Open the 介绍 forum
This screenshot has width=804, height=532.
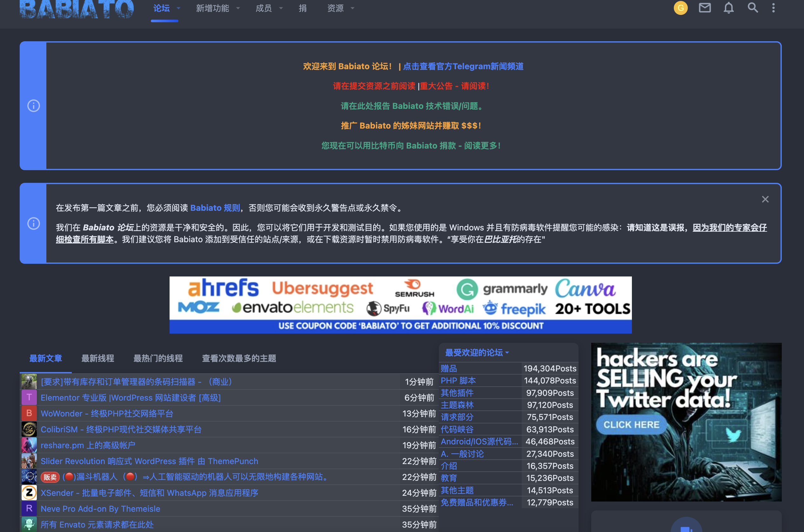point(449,466)
